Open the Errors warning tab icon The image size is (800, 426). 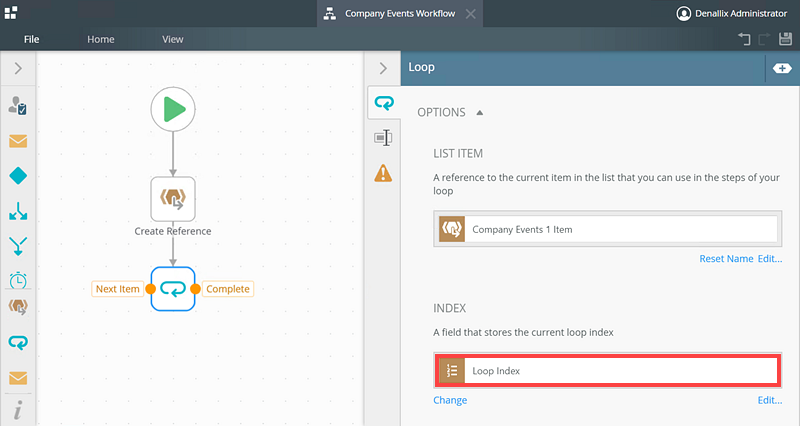click(383, 173)
